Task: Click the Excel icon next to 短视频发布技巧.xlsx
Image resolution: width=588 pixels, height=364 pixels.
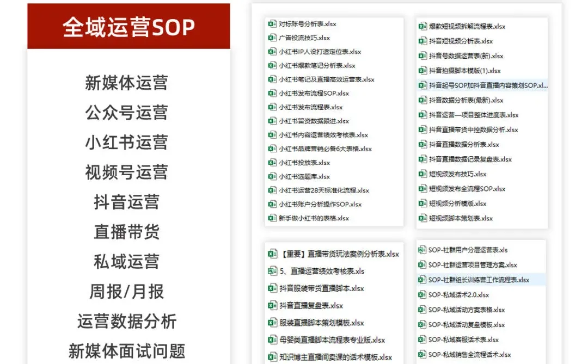Action: 421,174
